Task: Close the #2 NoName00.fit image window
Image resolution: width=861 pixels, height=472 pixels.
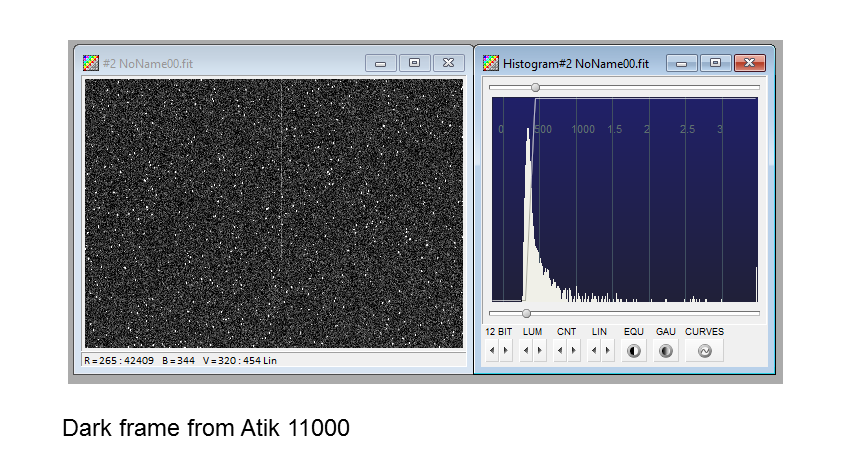Action: [449, 63]
